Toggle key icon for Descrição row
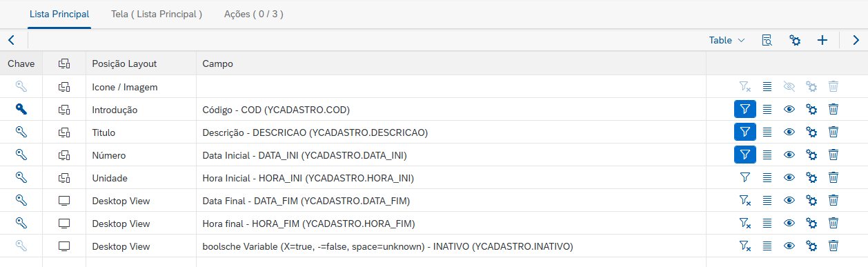This screenshot has height=267, width=868. coord(21,132)
